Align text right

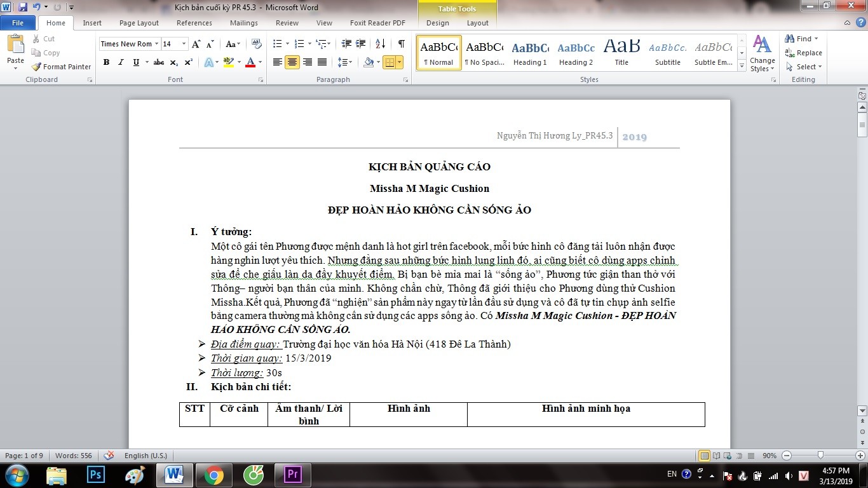pos(308,62)
